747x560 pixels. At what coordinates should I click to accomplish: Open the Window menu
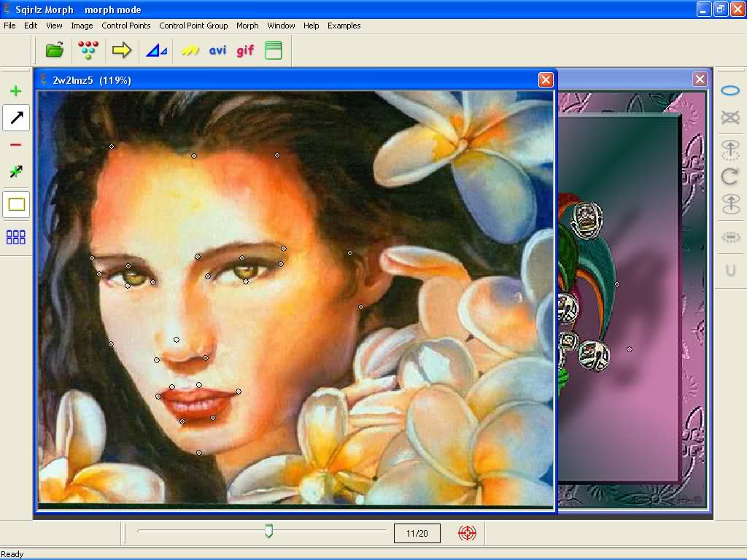pos(281,26)
